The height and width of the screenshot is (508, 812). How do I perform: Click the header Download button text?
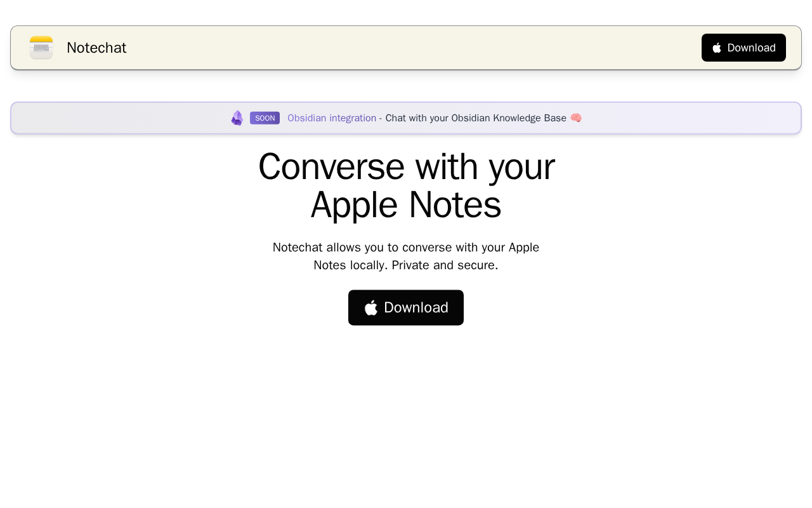[751, 48]
